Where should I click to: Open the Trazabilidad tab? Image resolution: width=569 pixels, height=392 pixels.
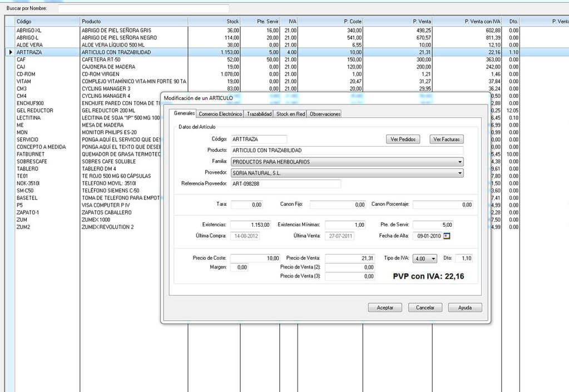coord(259,114)
